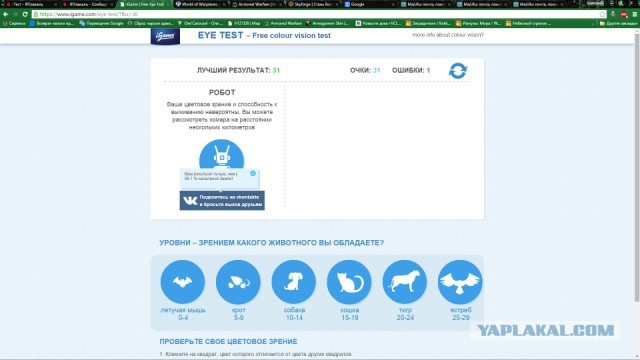
Task: Select the dog level icon
Action: [293, 282]
